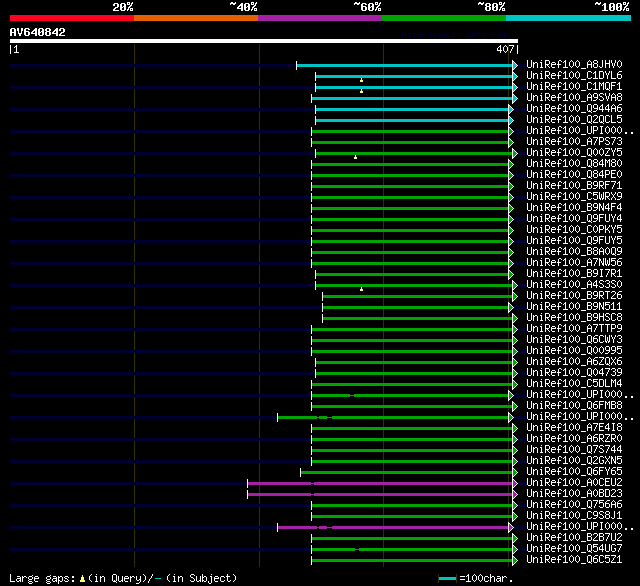Select the UniRef100_A6ZQX6 label
The image size is (640, 586).
[574, 362]
